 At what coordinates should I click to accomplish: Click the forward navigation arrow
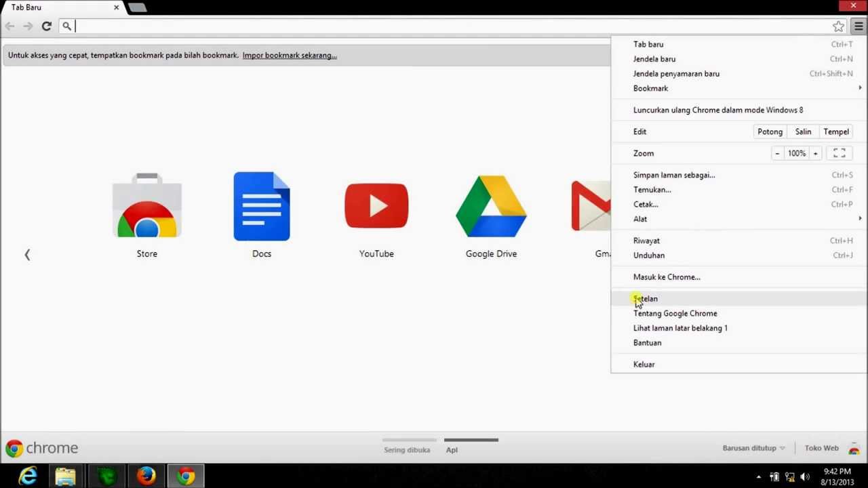click(x=28, y=26)
